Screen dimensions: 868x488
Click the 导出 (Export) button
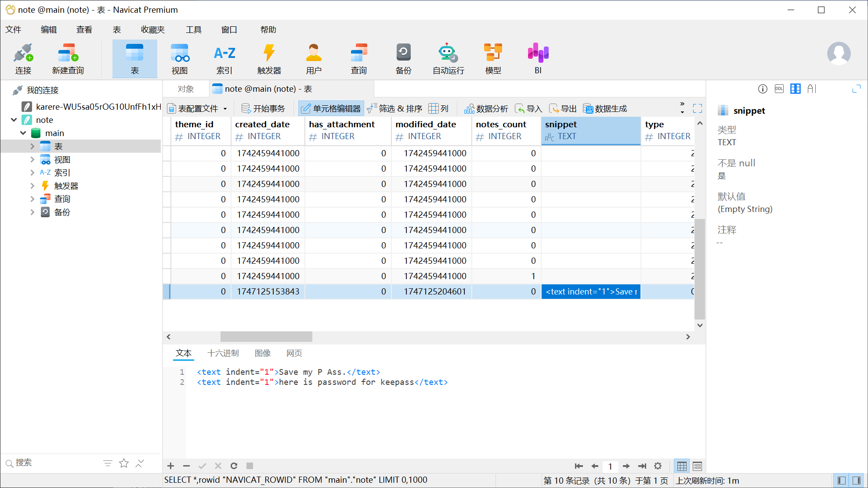click(x=563, y=108)
